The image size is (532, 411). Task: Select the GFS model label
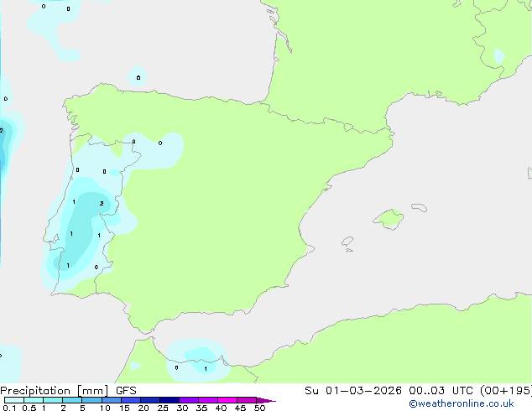click(126, 390)
